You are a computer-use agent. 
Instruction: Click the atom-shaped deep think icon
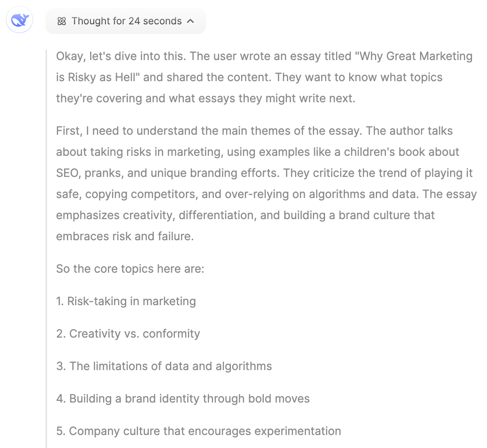[x=62, y=21]
